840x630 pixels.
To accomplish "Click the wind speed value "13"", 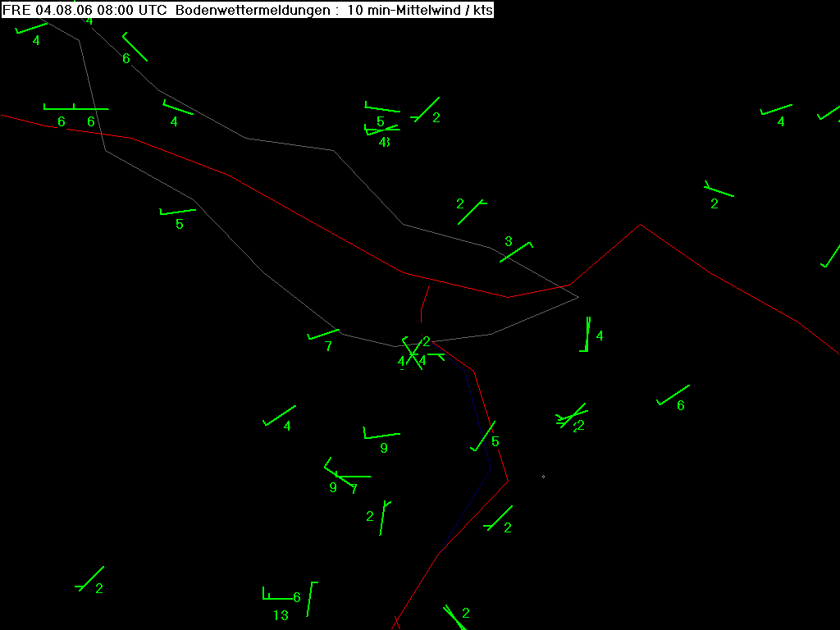I will click(281, 615).
